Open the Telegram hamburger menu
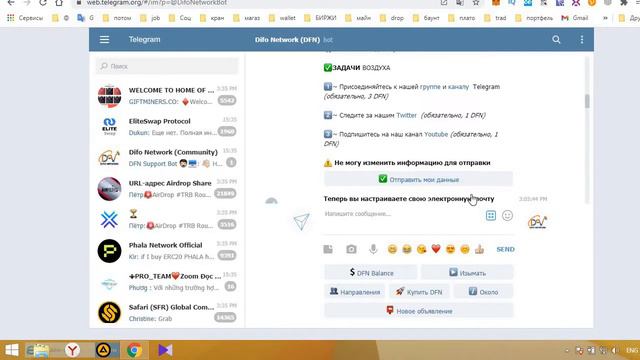640x360 pixels. coord(104,40)
